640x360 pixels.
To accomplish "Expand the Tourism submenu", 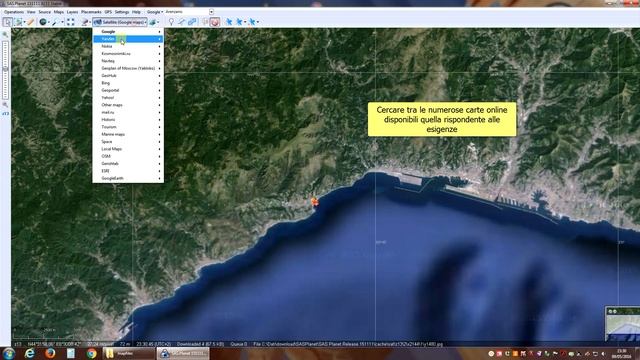I will tap(128, 127).
